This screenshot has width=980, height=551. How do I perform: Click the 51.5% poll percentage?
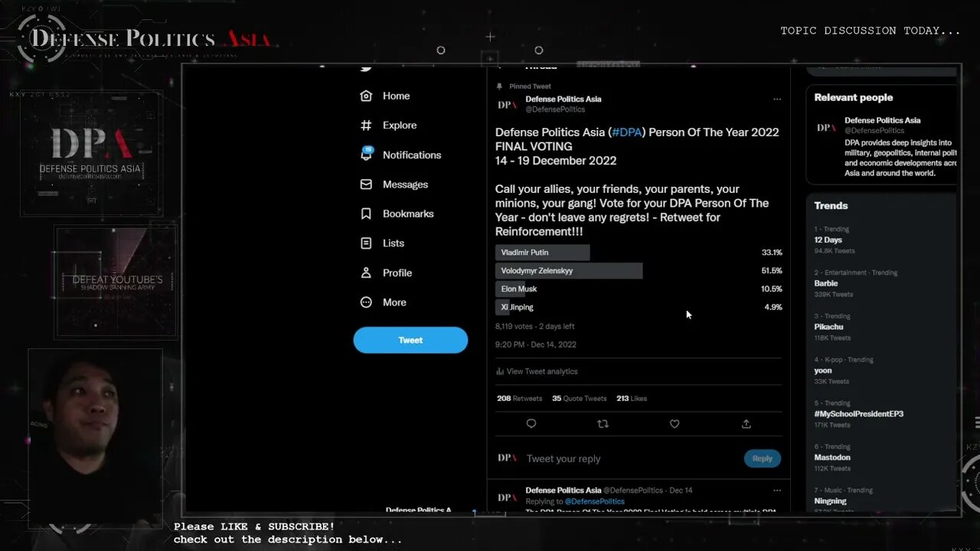(x=772, y=271)
